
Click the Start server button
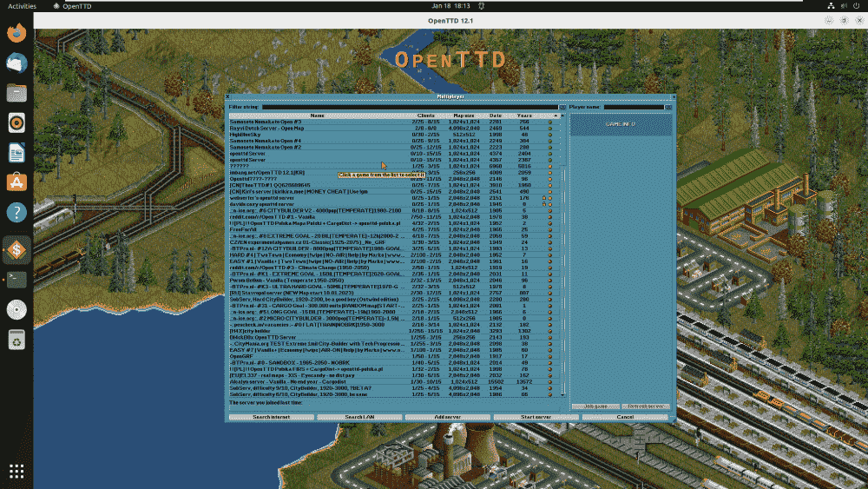pos(536,417)
